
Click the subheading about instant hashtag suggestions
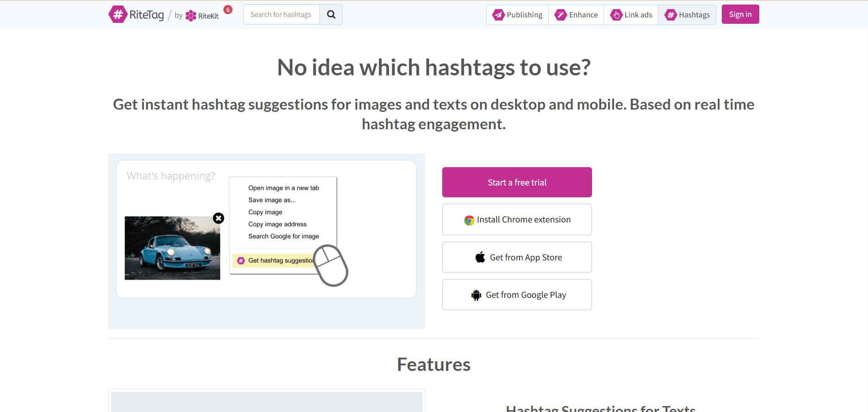(434, 114)
